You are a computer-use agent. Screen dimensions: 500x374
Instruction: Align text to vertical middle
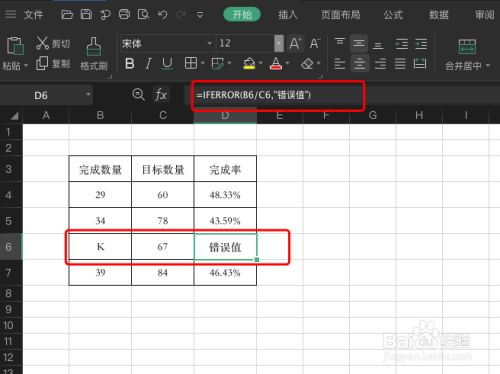click(359, 43)
